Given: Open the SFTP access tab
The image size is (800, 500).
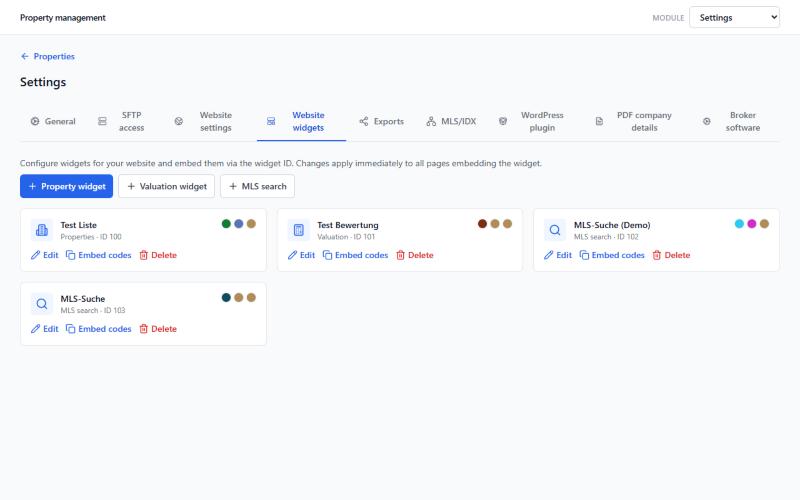Looking at the screenshot, I should pyautogui.click(x=121, y=121).
